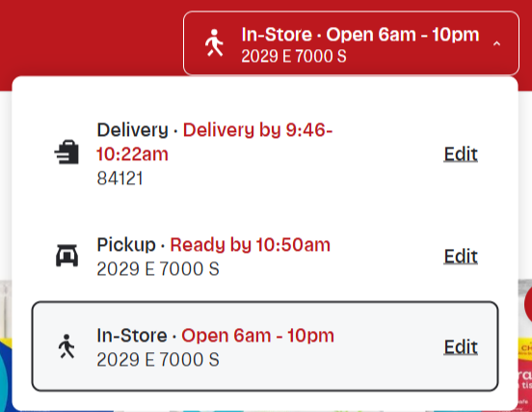Select In-Store Open 6am - 10pm option
532x412 pixels.
point(265,346)
